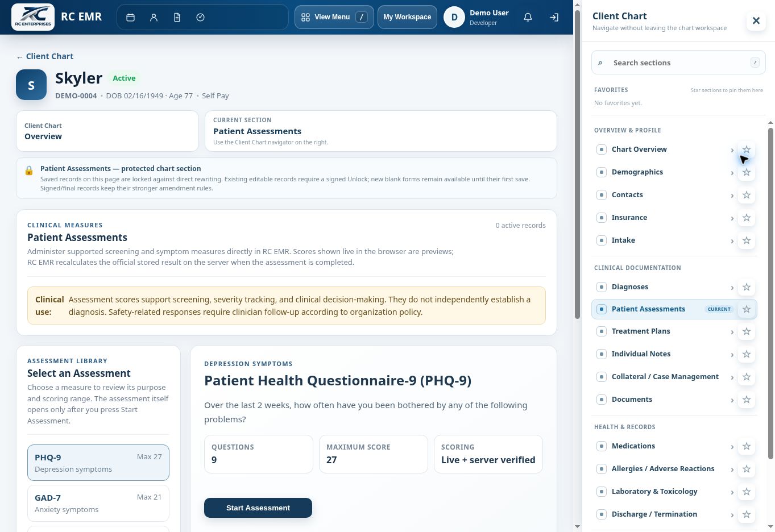The image size is (775, 532).
Task: Click Start Assessment button
Action: coord(258,508)
